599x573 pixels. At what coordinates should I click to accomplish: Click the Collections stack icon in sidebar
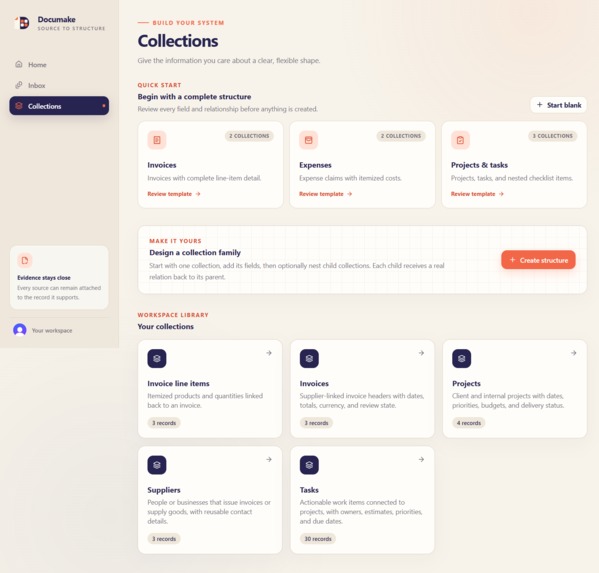(x=19, y=106)
